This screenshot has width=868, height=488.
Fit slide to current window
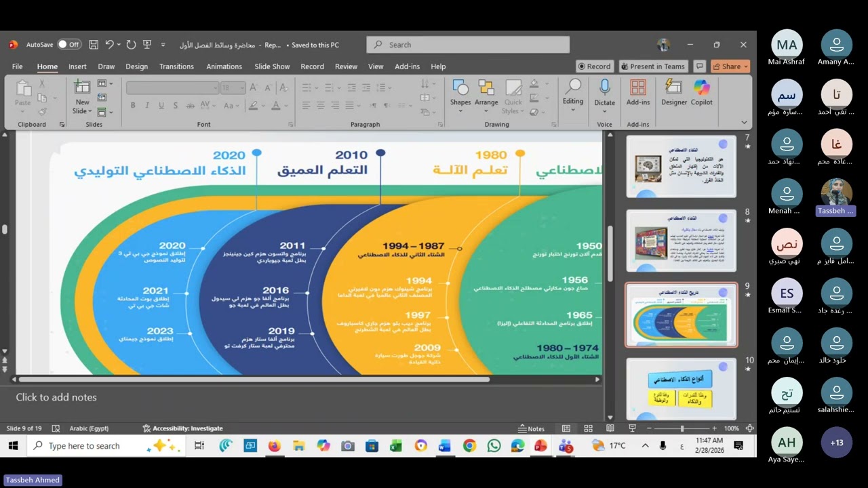click(x=749, y=428)
